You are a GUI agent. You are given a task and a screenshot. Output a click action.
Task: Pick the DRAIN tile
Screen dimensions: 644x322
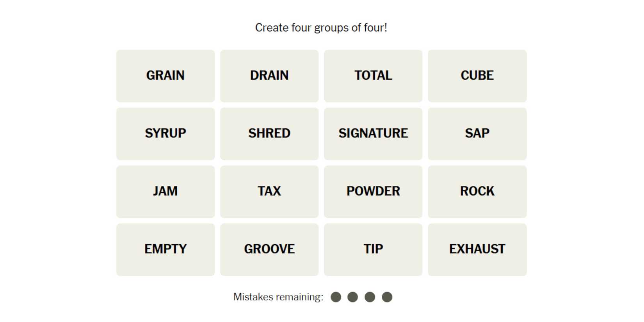tap(269, 76)
